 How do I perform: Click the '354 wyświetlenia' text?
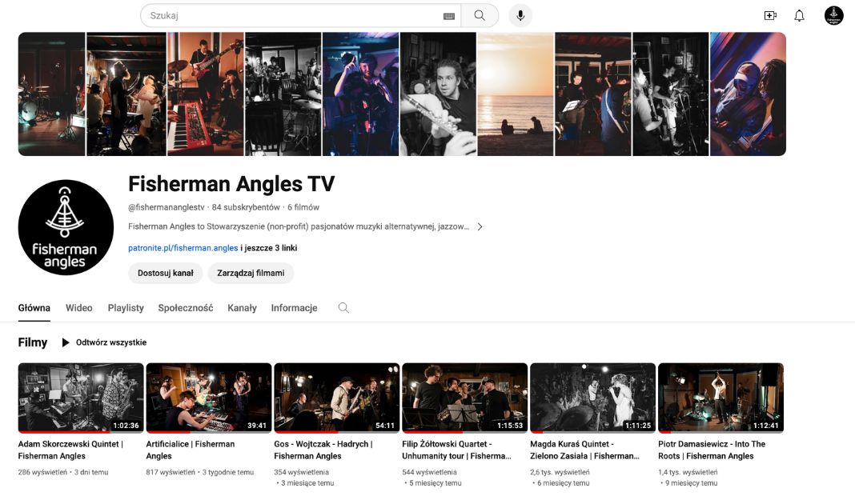tap(302, 472)
